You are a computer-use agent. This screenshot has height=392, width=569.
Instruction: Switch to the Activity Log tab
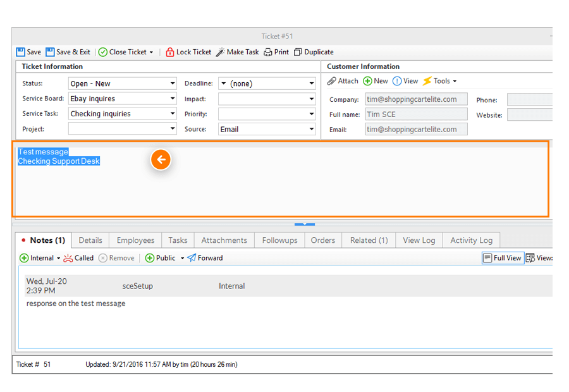tap(472, 240)
